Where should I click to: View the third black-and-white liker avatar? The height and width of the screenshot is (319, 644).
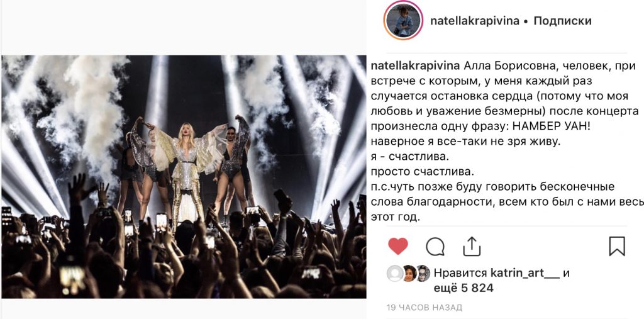422,273
